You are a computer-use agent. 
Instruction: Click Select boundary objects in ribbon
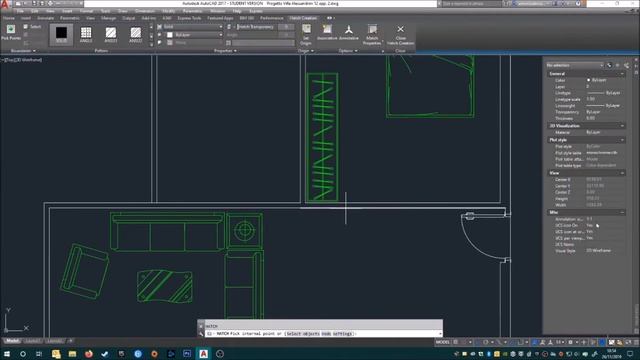(33, 27)
